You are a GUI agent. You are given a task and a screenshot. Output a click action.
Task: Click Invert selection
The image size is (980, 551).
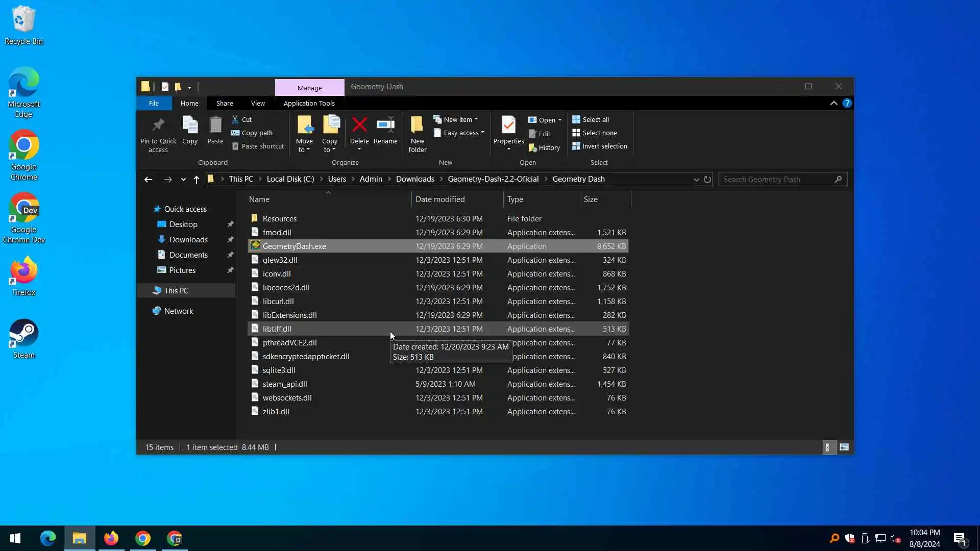[x=599, y=146]
